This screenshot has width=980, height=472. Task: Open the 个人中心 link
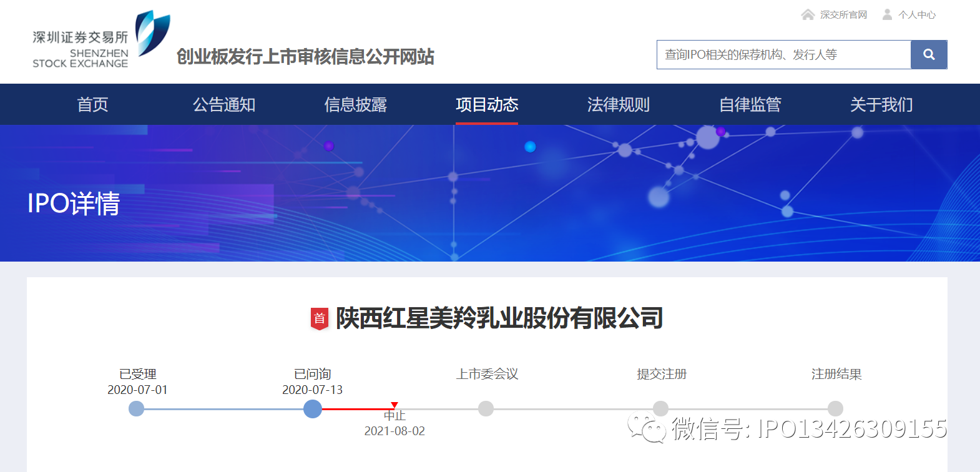(x=917, y=15)
